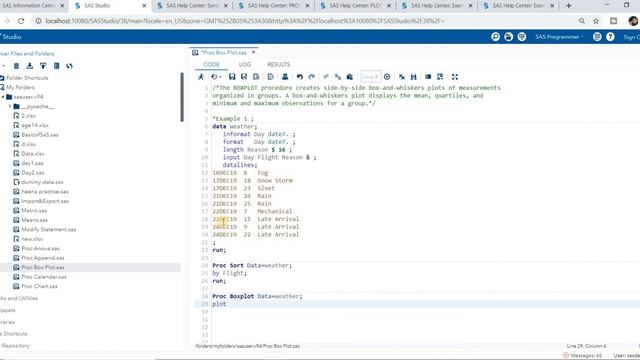This screenshot has width=640, height=360.
Task: Click the files pane vertical scrollbar
Action: tap(182, 97)
